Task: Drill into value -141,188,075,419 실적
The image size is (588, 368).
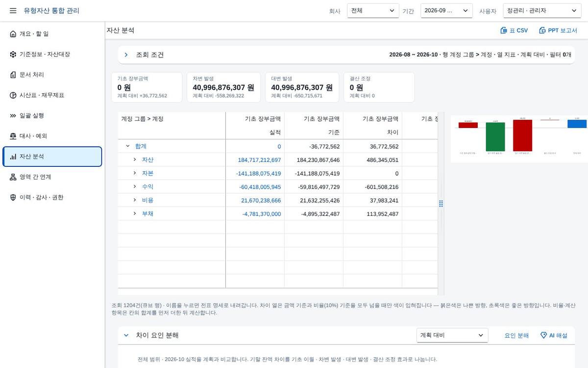Action: coord(258,173)
